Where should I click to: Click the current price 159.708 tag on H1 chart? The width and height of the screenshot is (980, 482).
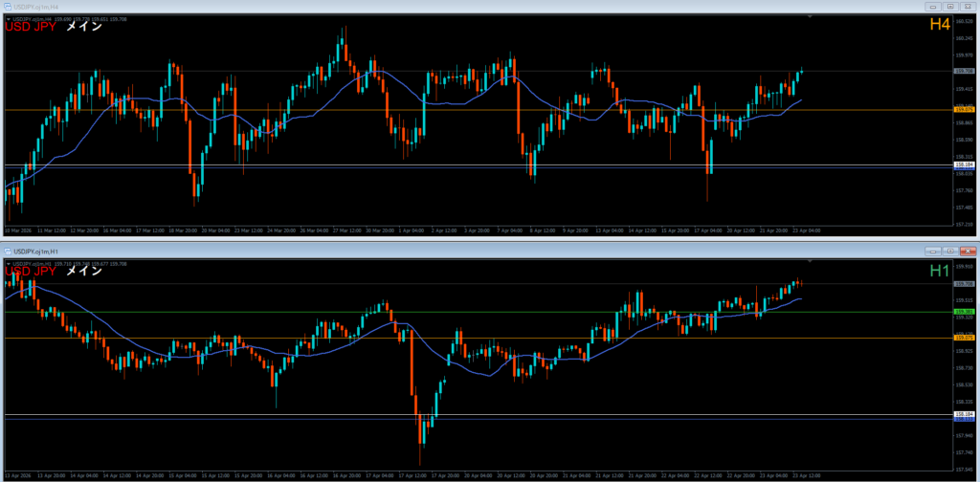pos(964,284)
